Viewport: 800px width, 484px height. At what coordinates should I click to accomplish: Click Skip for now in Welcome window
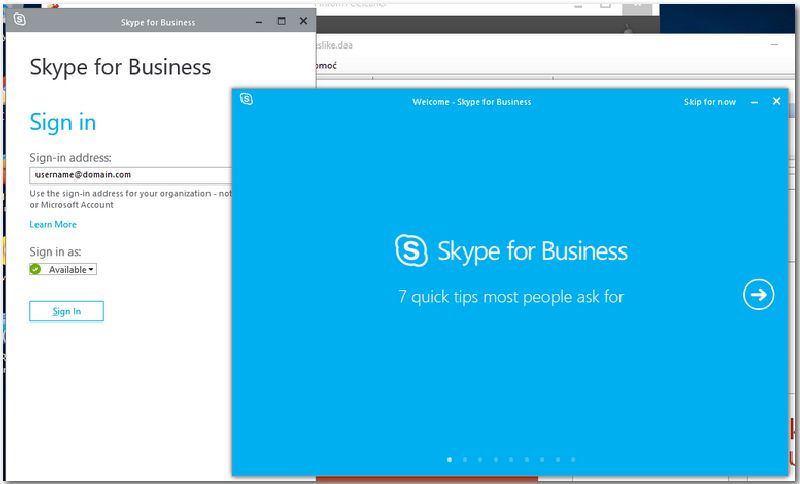pyautogui.click(x=710, y=102)
